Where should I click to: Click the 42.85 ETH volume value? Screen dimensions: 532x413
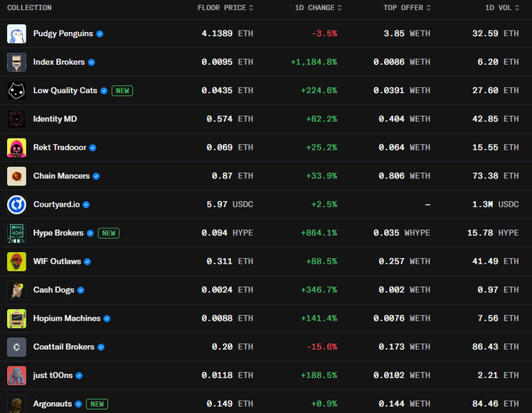tap(495, 119)
